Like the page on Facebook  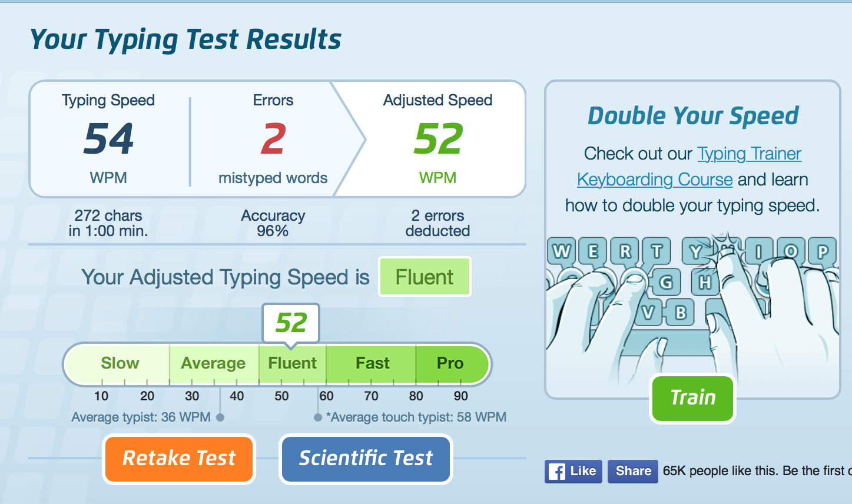pyautogui.click(x=573, y=472)
